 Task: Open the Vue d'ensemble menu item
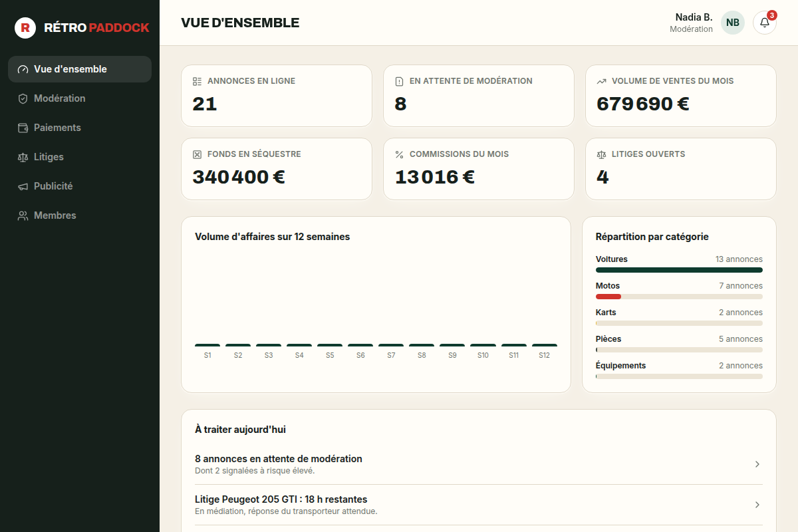click(80, 69)
